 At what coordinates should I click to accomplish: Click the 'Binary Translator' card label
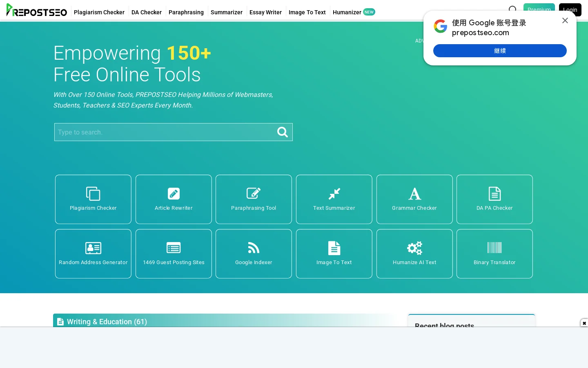tap(494, 263)
